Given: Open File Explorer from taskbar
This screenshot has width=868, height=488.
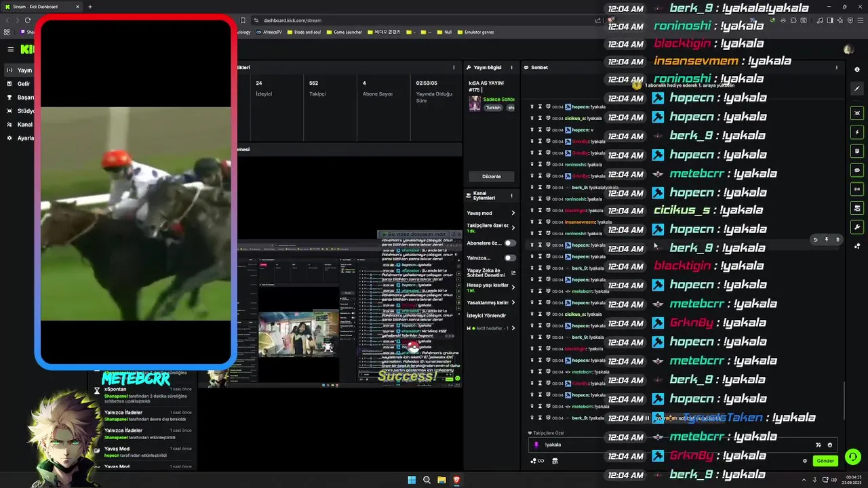Looking at the screenshot, I should coord(441,480).
